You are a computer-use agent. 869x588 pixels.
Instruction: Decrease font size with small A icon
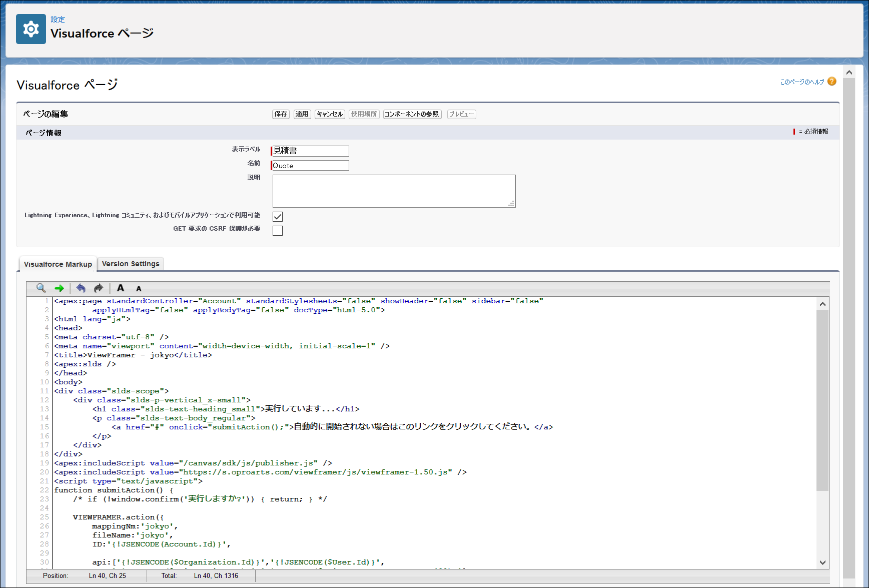139,289
